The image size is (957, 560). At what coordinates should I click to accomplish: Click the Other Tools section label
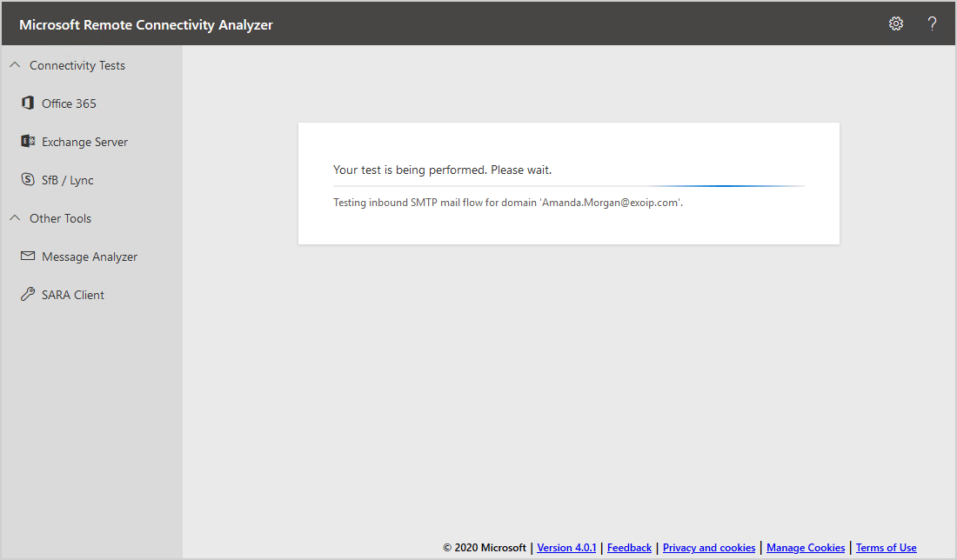(60, 218)
